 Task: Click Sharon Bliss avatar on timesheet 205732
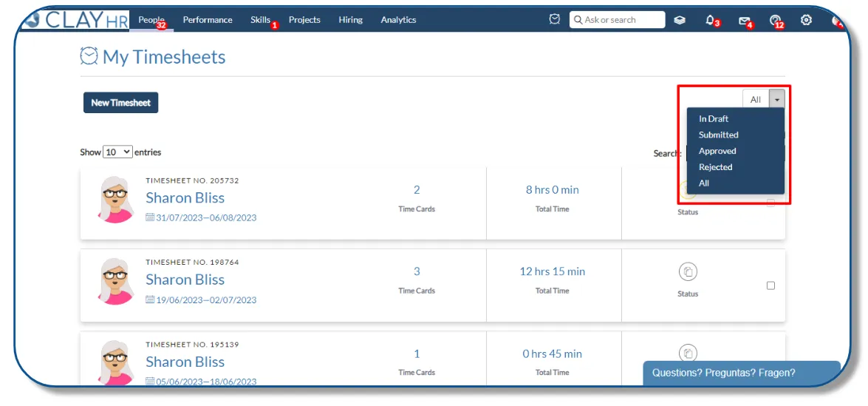point(116,200)
